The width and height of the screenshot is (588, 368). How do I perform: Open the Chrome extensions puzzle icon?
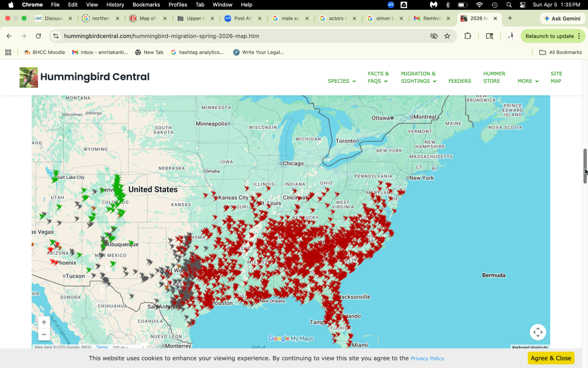click(x=467, y=36)
